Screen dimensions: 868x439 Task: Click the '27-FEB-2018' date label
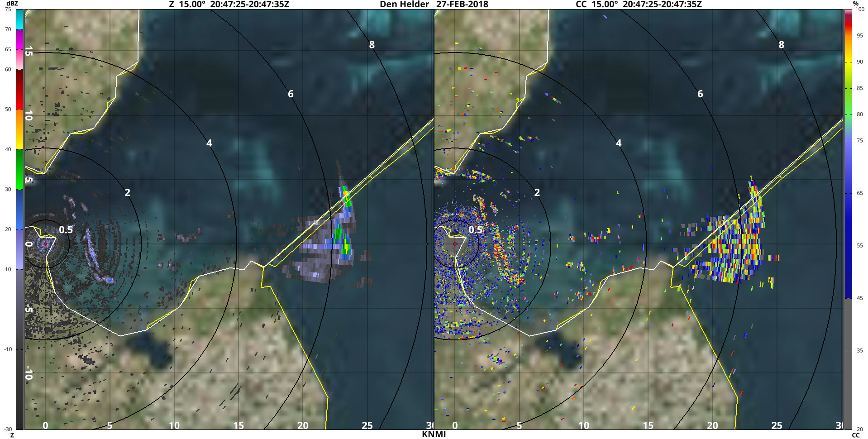[x=462, y=5]
